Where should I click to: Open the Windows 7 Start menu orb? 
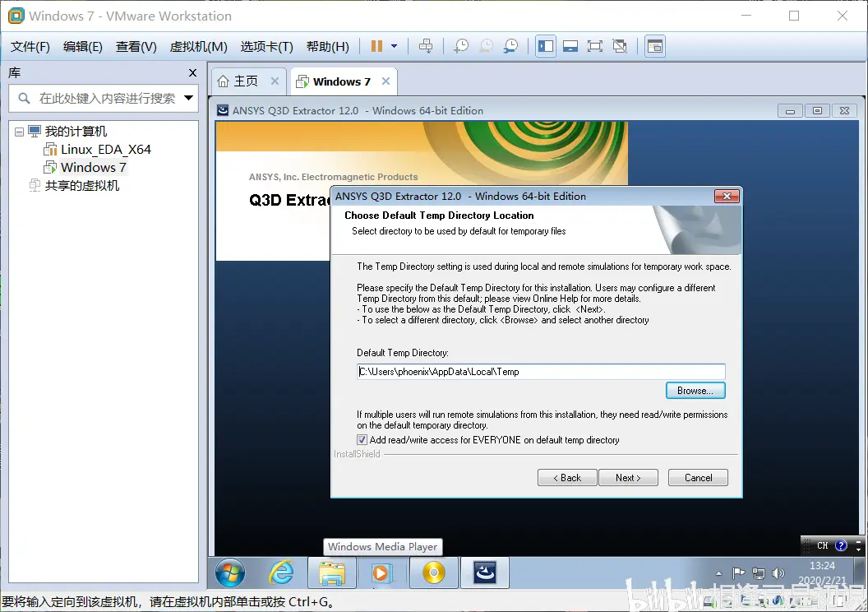pyautogui.click(x=229, y=573)
